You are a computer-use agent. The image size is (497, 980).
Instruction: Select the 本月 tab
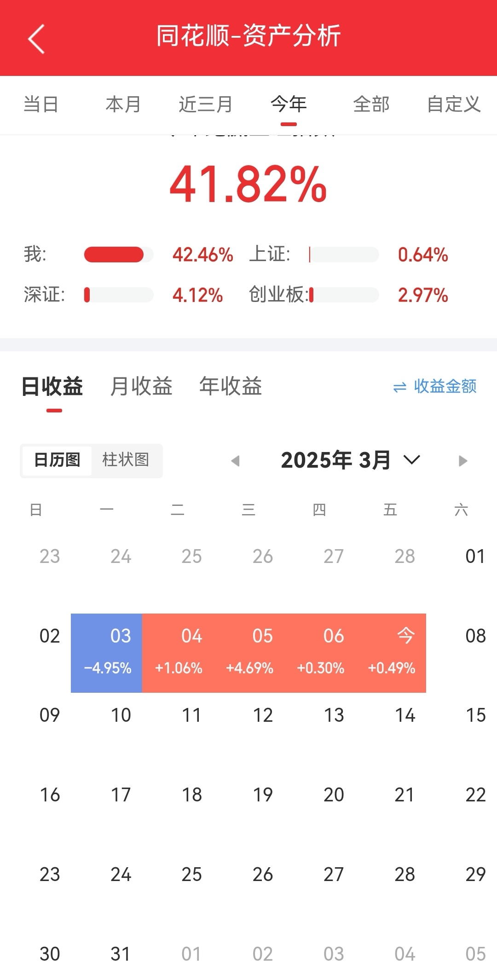[x=123, y=104]
